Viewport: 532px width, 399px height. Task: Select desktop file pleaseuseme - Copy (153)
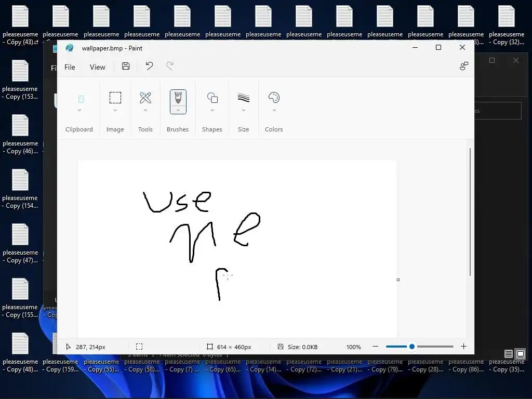[x=20, y=80]
